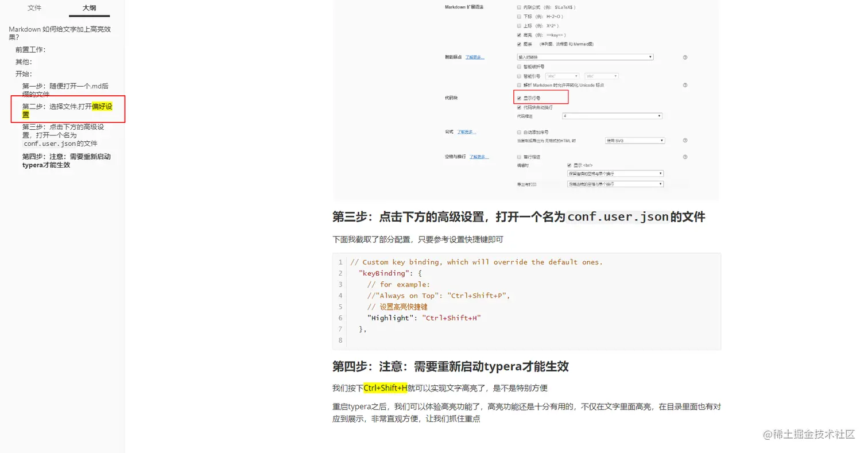Toggle the 显示 <br/> checkbox
868x453 pixels.
pyautogui.click(x=569, y=165)
